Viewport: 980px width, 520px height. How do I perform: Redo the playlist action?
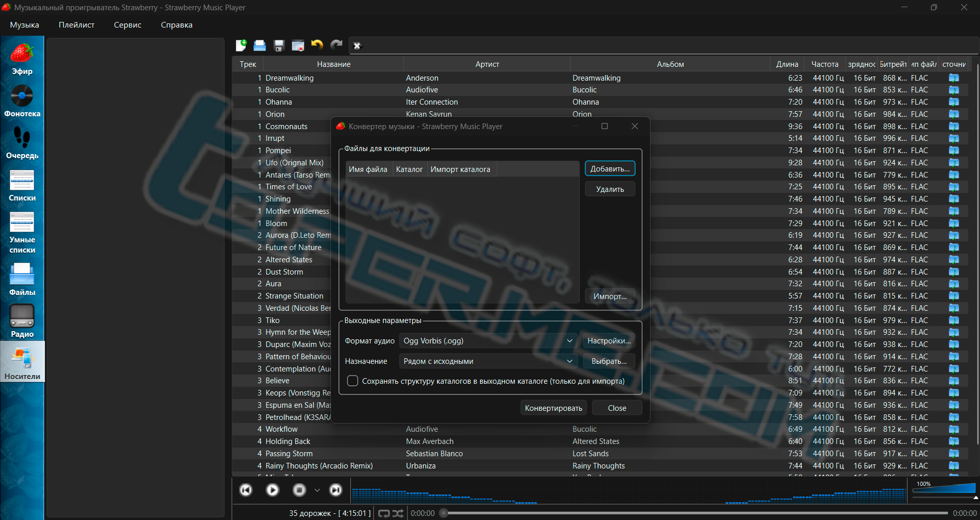point(336,45)
